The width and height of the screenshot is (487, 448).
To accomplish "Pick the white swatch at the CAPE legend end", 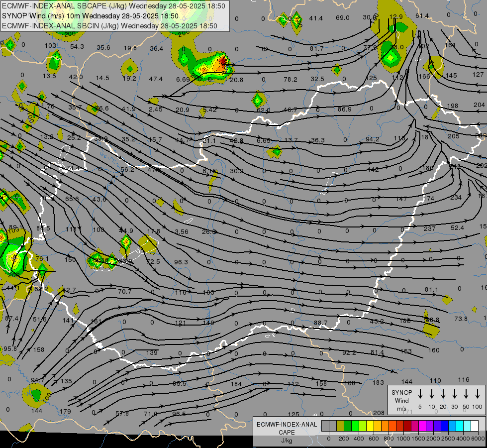I will [475, 426].
